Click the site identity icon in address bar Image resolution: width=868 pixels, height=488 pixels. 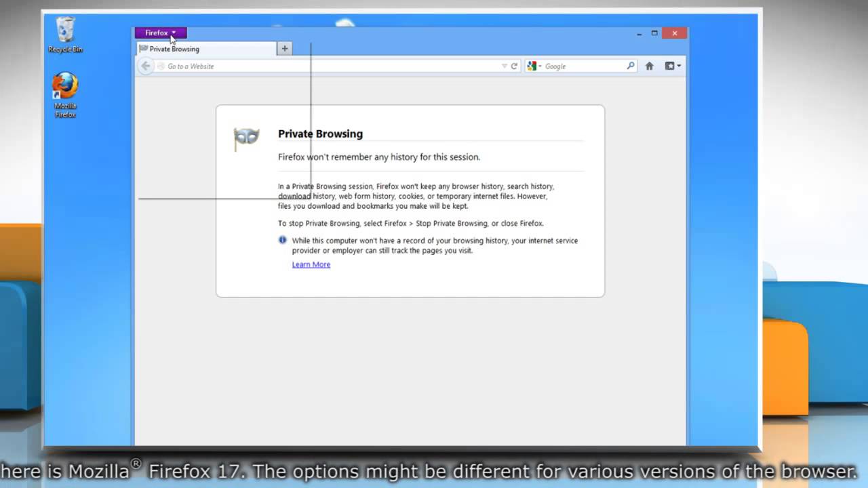(x=161, y=66)
